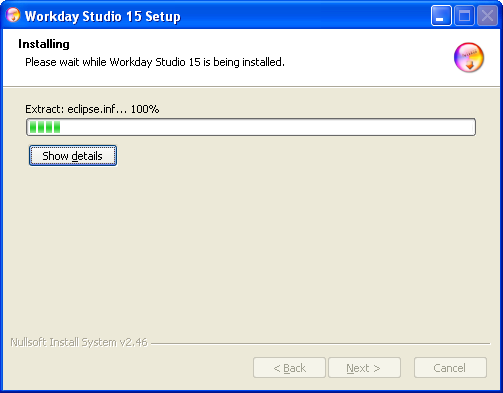Click the Installing heading
The image size is (503, 393).
(44, 44)
